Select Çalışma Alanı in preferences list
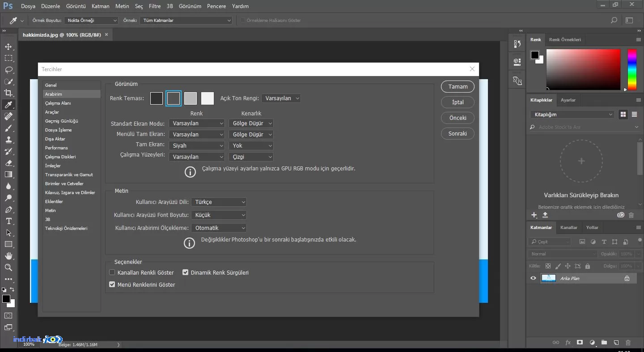 coord(72,103)
